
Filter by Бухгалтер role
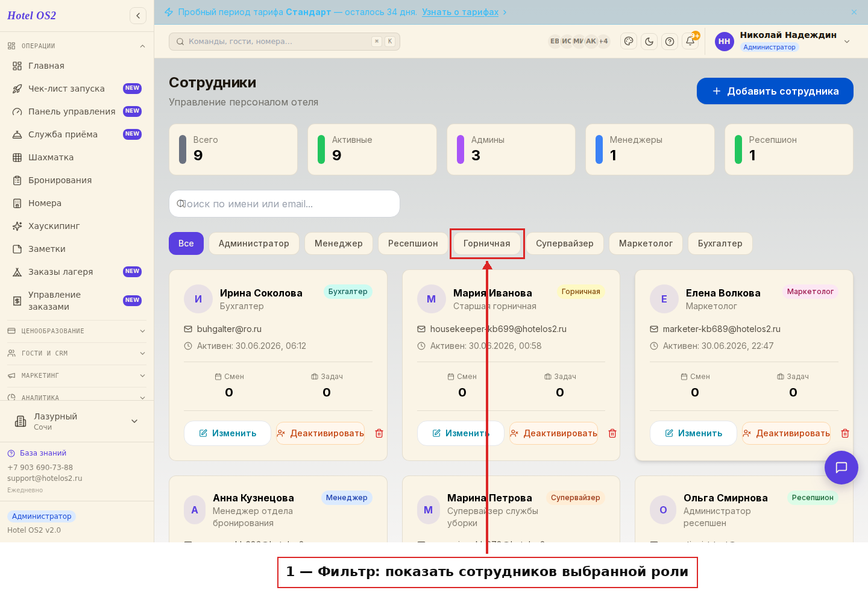tap(720, 243)
